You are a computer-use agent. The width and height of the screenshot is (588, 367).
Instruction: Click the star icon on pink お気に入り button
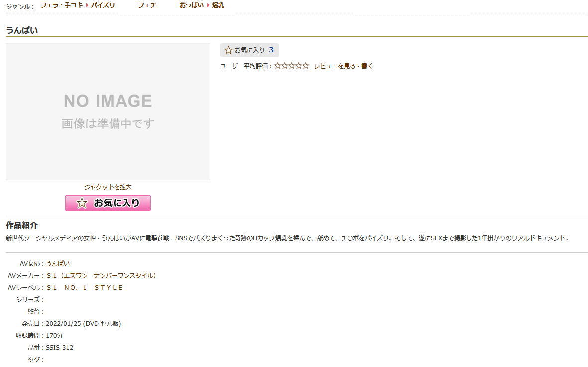coord(82,203)
